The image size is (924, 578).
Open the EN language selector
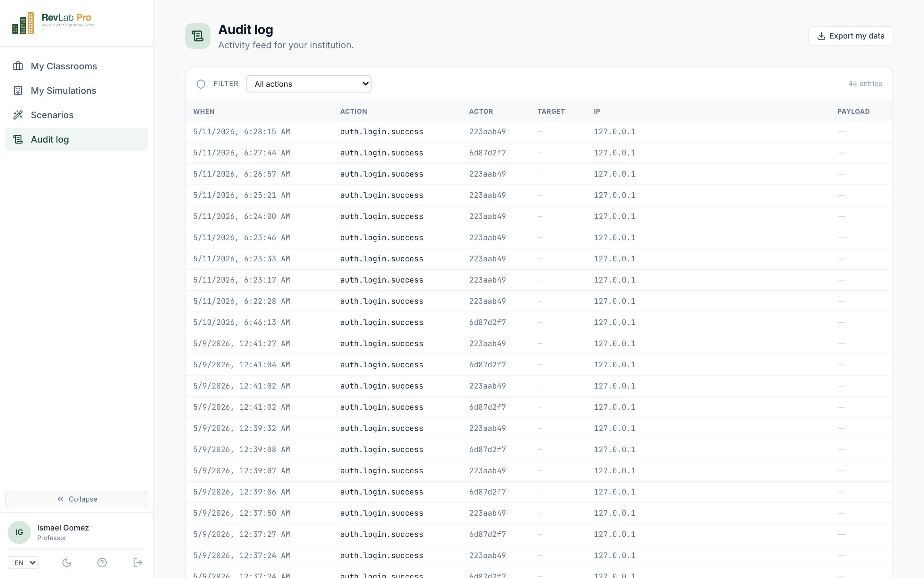[x=23, y=562]
